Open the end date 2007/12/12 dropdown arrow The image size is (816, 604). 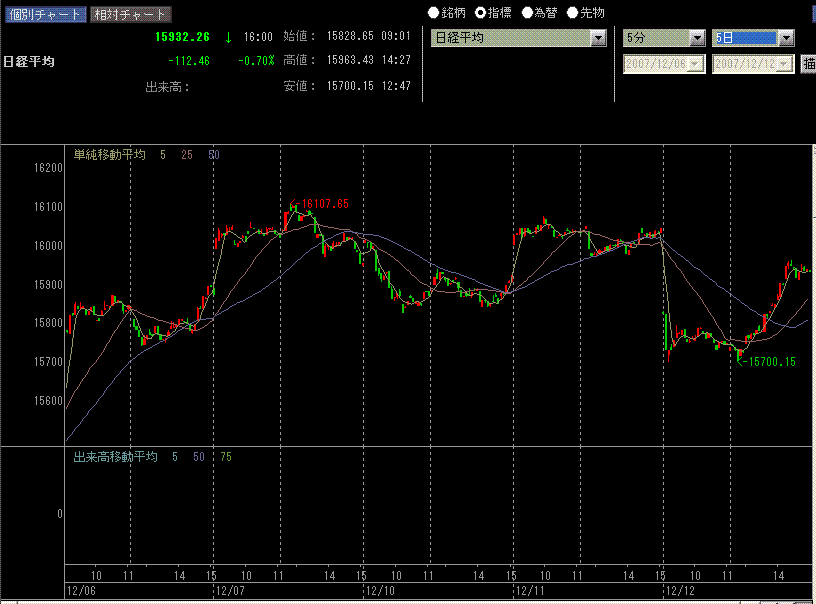coord(786,64)
